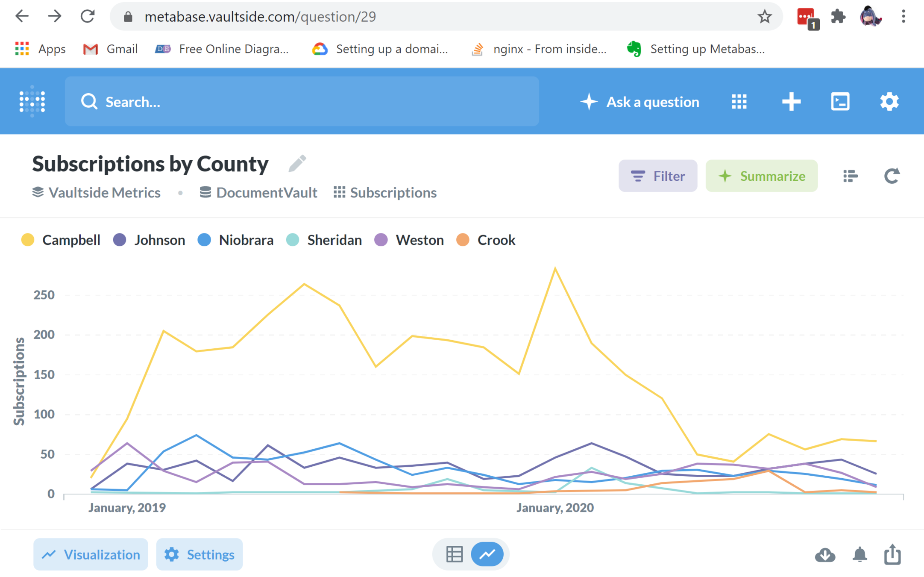924x577 pixels.
Task: Switch to line chart view toggle
Action: pyautogui.click(x=487, y=554)
